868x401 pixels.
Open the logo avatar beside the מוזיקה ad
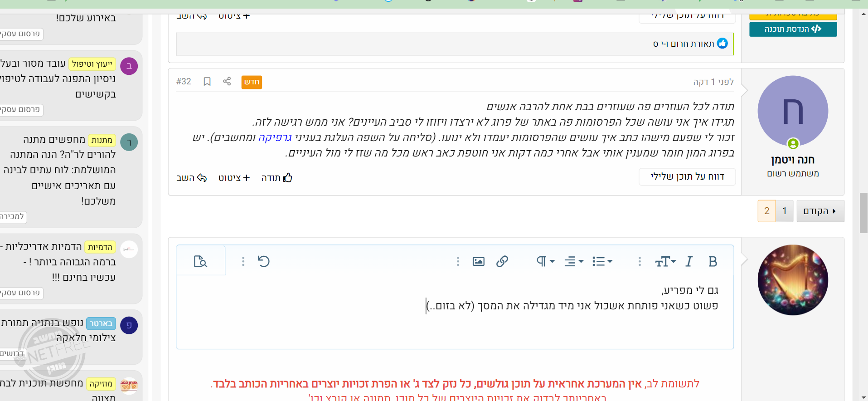(x=129, y=386)
